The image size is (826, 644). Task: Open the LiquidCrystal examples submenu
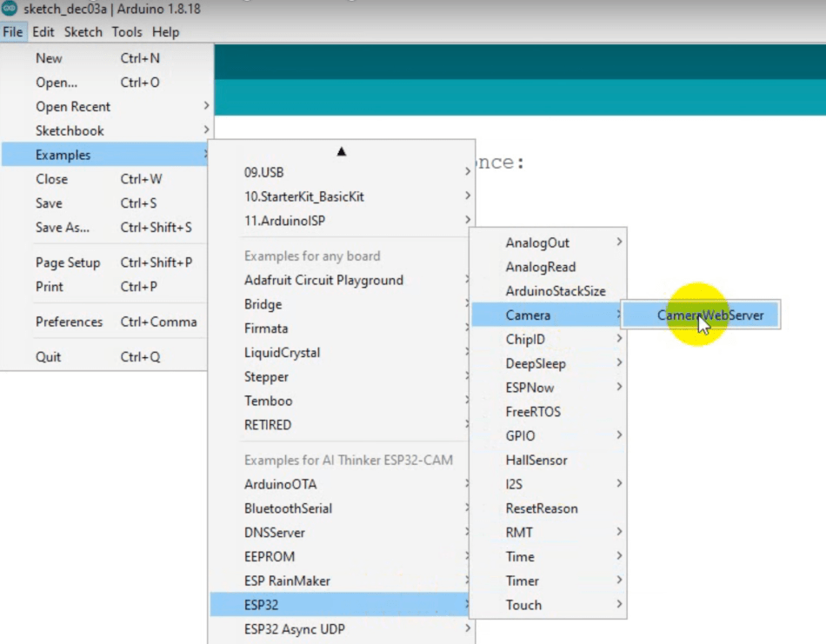340,353
